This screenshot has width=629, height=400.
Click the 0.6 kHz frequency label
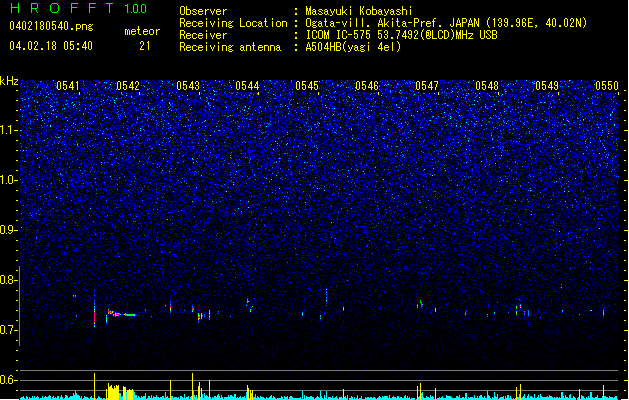[9, 380]
